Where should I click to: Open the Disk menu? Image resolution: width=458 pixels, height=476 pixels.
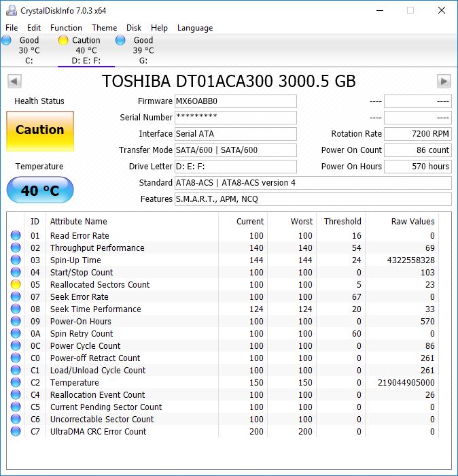tap(134, 28)
